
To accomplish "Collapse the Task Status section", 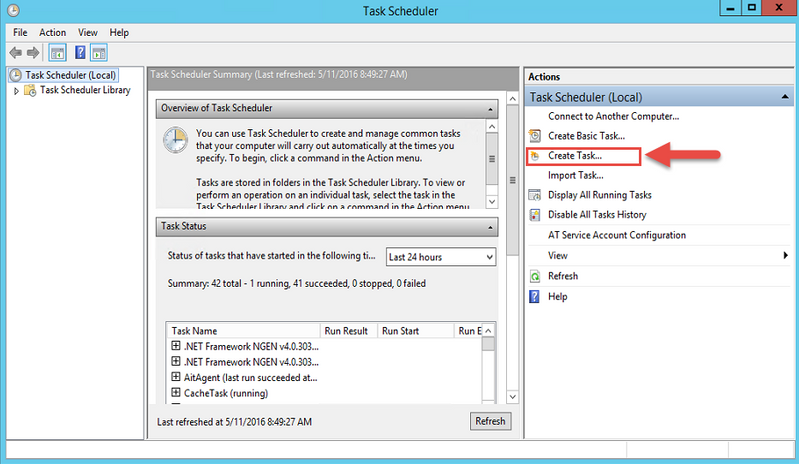I will tap(490, 227).
